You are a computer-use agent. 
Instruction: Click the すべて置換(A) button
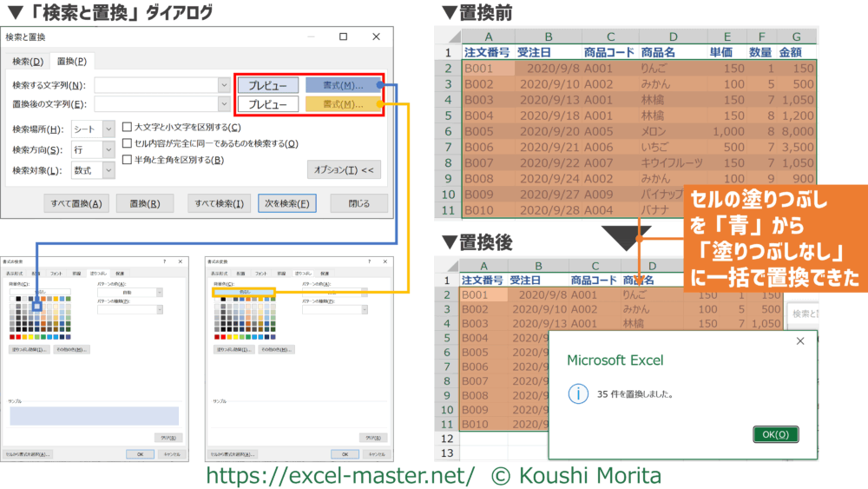(76, 204)
